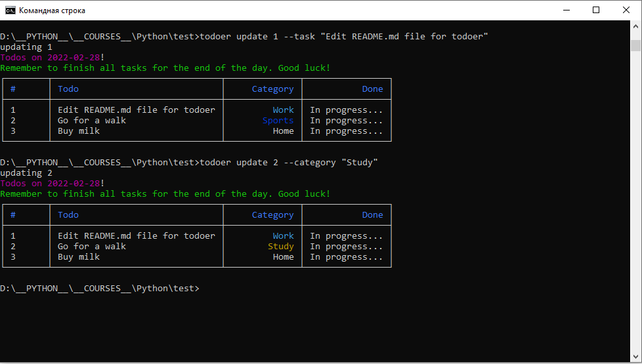The height and width of the screenshot is (364, 642).
Task: Click the Todo header in first table
Action: [68, 89]
